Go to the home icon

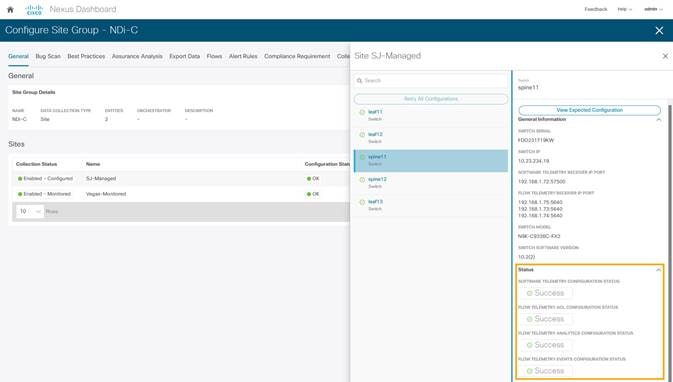(10, 9)
